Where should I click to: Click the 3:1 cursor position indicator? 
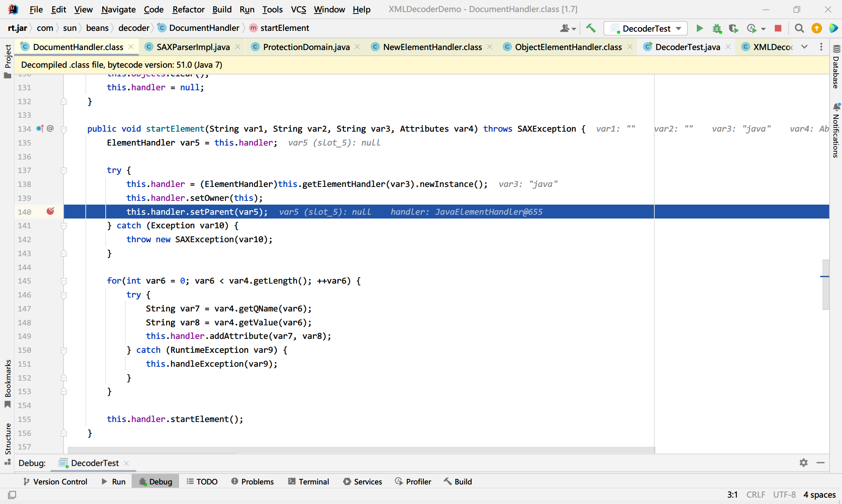[x=732, y=495]
